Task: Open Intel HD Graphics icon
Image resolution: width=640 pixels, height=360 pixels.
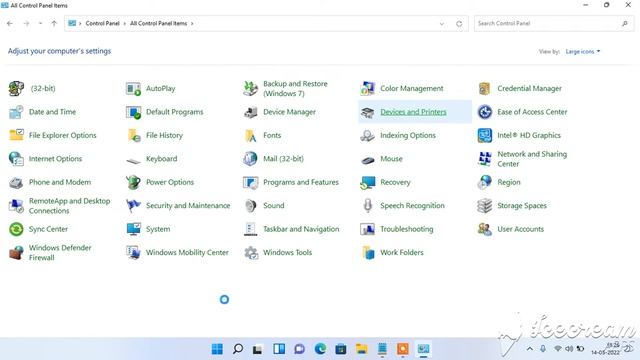Action: tap(484, 135)
